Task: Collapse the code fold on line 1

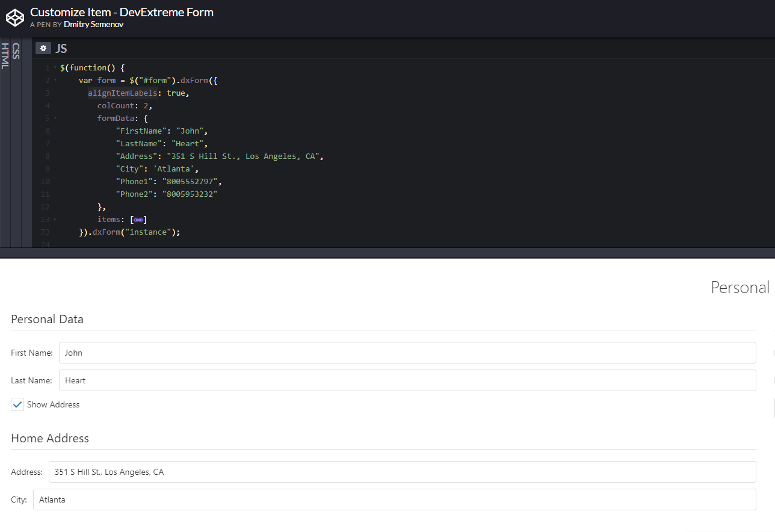Action: 55,67
